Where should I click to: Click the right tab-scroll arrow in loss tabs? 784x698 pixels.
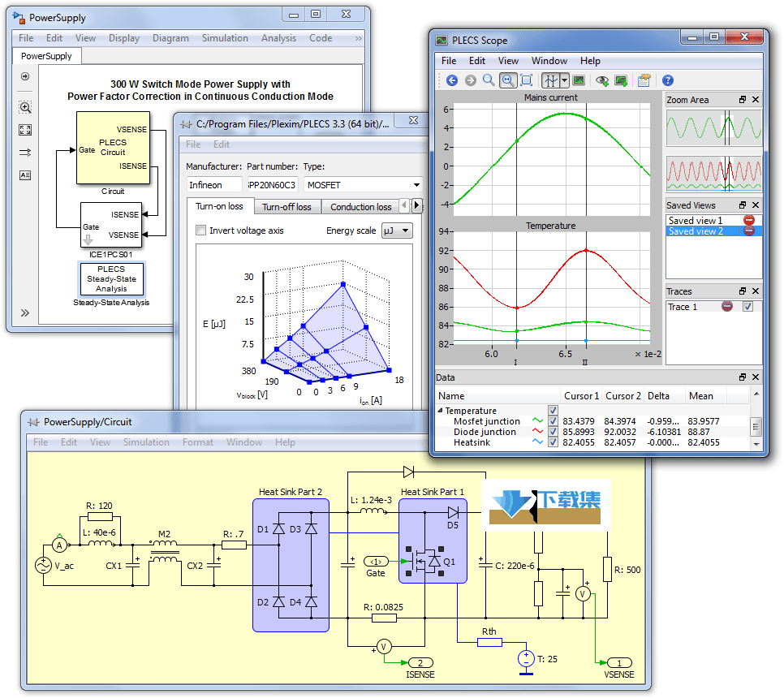(x=416, y=205)
